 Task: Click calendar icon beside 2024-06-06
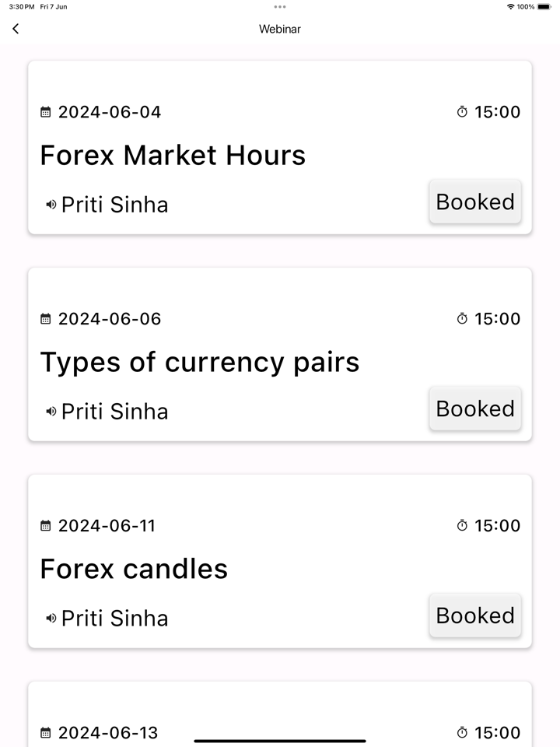pyautogui.click(x=46, y=319)
